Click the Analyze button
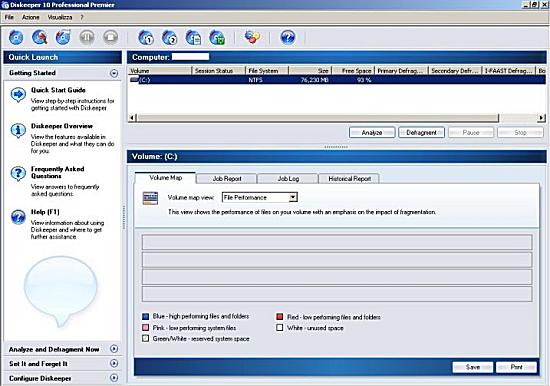 click(x=372, y=133)
